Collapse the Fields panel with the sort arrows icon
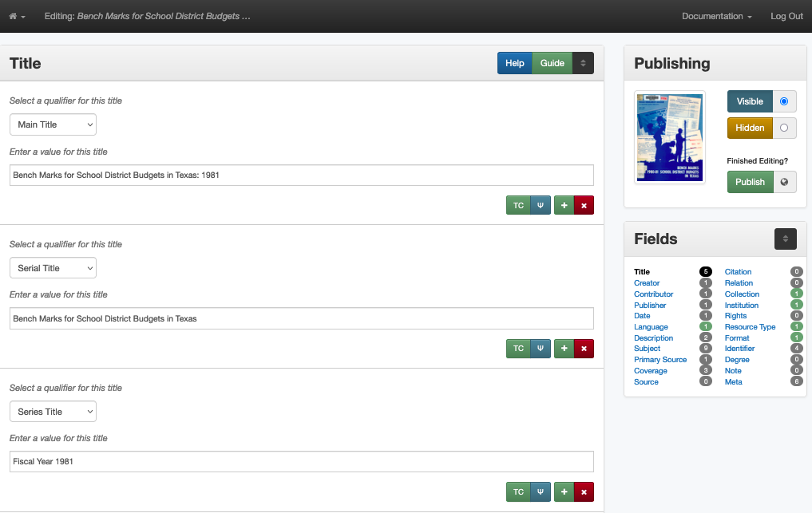Screen dimensions: 812x513 [785, 239]
